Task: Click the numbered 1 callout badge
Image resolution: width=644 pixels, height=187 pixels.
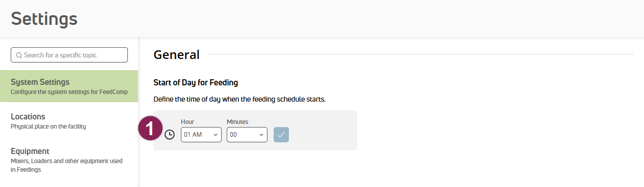Action: [x=150, y=129]
